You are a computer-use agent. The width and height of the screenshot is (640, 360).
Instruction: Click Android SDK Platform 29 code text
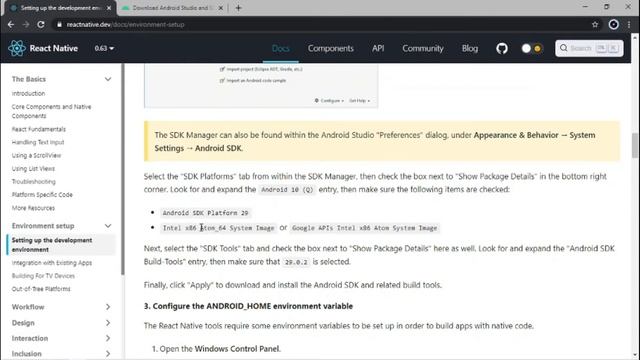click(x=205, y=213)
